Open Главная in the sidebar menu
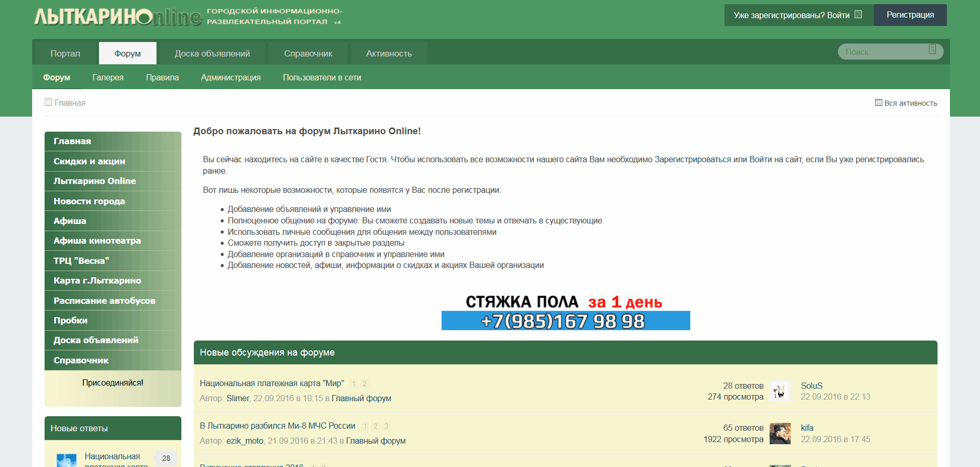 click(x=113, y=141)
